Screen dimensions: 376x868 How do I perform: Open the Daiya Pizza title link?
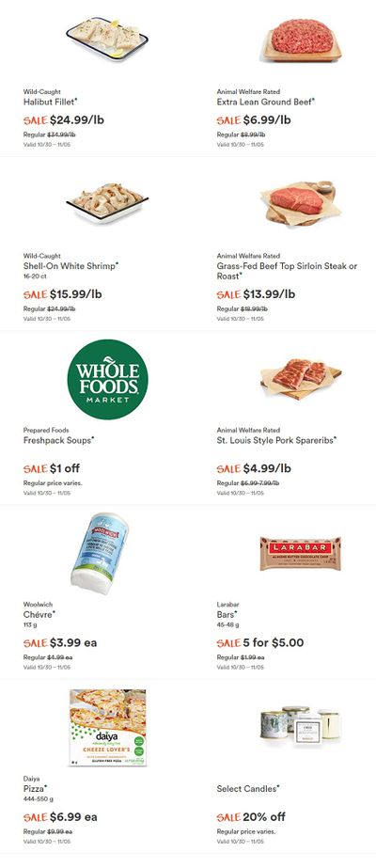tap(34, 788)
